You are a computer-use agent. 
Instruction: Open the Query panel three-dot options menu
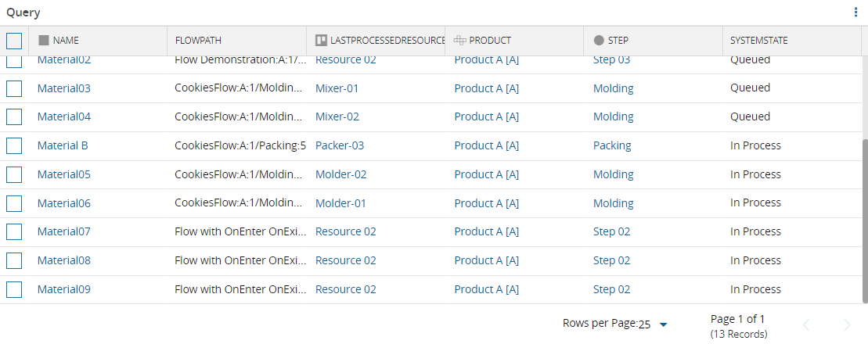pyautogui.click(x=855, y=13)
